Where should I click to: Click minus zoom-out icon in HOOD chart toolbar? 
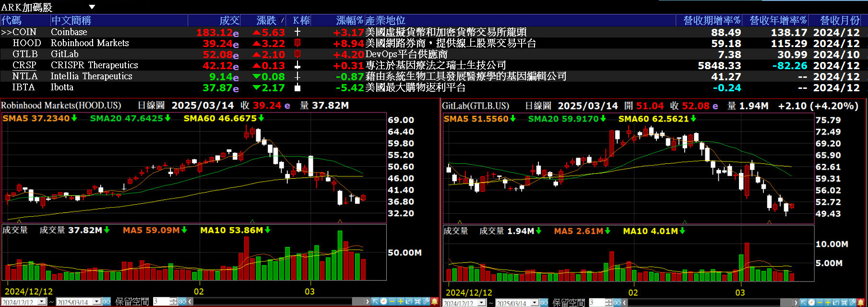tap(392, 301)
